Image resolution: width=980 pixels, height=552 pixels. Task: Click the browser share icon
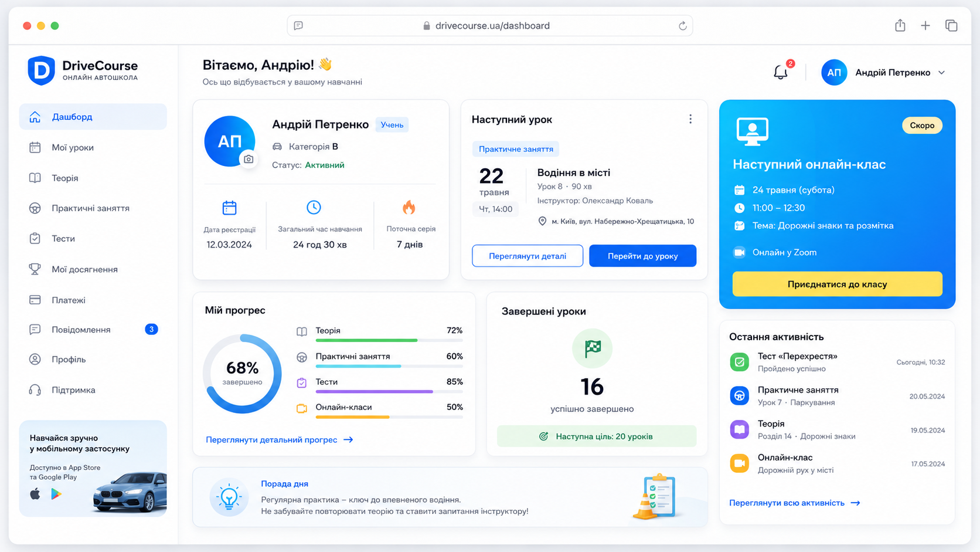900,25
